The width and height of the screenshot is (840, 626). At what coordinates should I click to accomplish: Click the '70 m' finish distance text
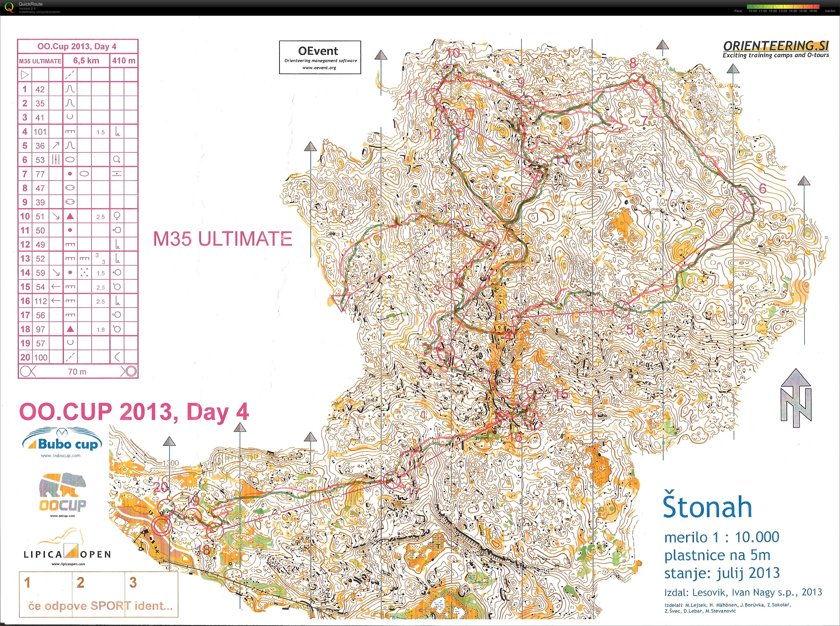pos(77,372)
